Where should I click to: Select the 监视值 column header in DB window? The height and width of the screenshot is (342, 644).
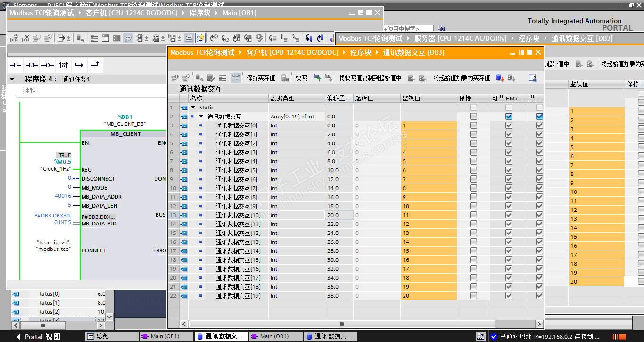[x=429, y=98]
